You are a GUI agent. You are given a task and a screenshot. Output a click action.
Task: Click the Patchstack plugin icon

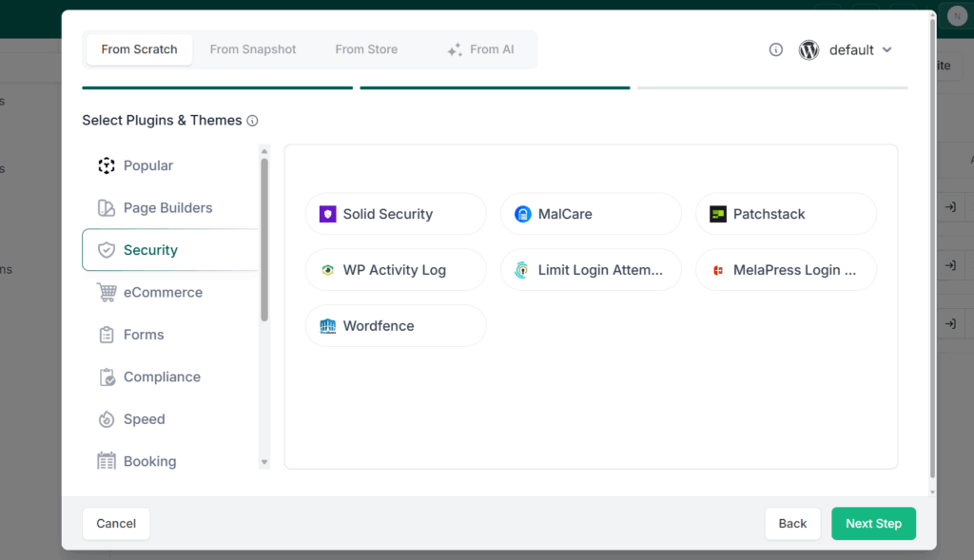point(718,214)
